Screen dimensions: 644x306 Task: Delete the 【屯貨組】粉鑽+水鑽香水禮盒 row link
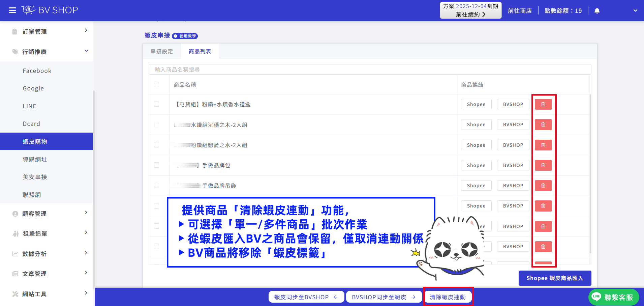coord(543,104)
